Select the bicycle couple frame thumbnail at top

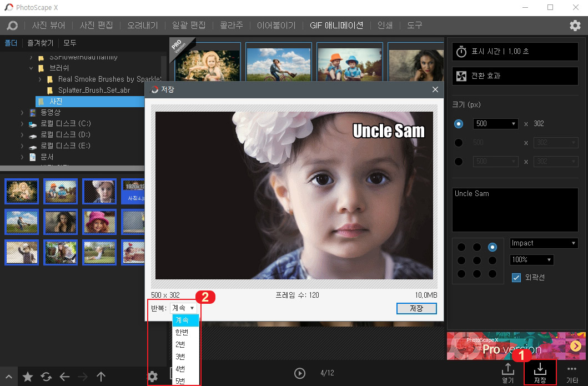(279, 62)
